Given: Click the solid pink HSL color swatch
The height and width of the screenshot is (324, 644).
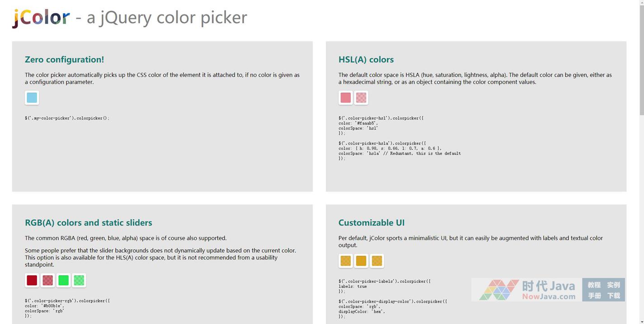Looking at the screenshot, I should (345, 97).
